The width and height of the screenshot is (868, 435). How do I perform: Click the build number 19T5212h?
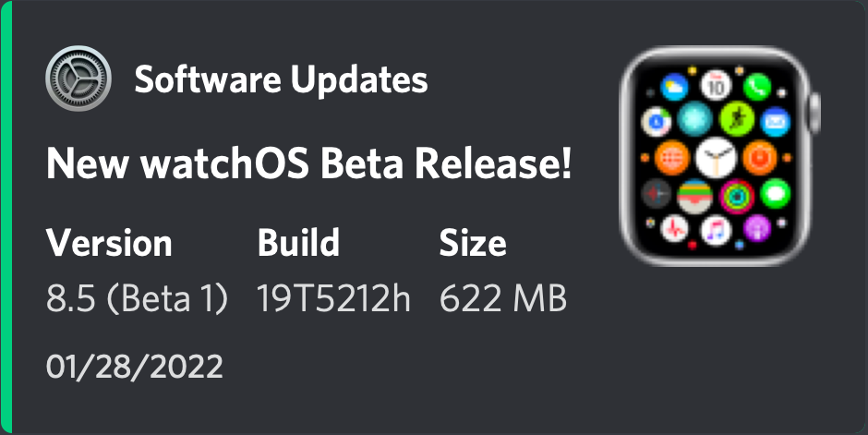[x=333, y=299]
